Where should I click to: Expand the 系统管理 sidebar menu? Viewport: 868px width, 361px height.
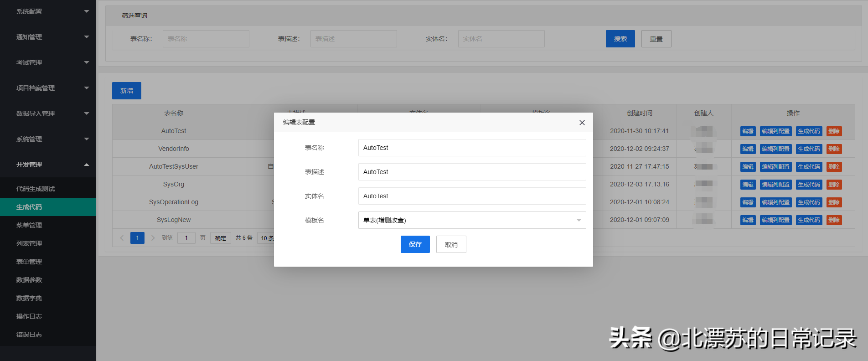coord(48,139)
